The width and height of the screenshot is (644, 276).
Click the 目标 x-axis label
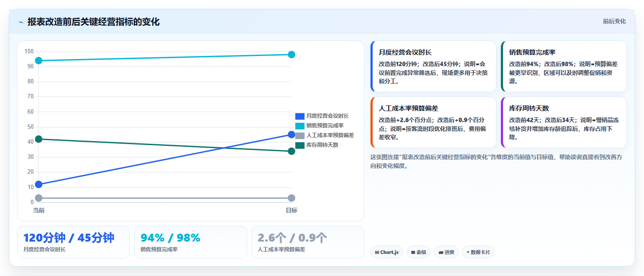tap(291, 210)
